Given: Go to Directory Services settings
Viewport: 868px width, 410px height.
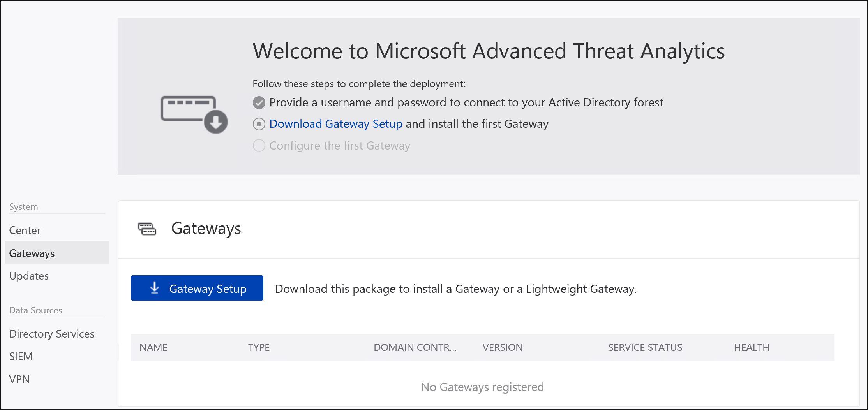Looking at the screenshot, I should click(52, 334).
